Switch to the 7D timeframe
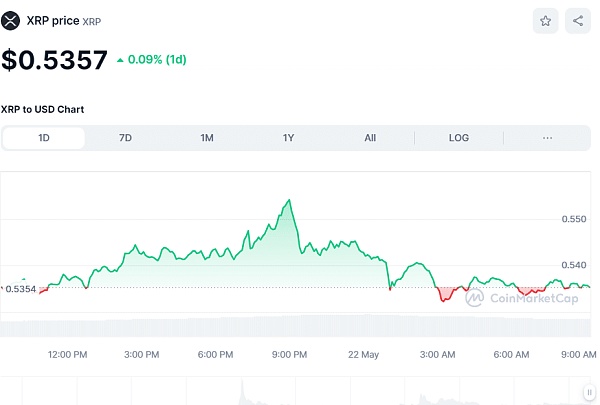This screenshot has width=600, height=405. click(x=125, y=138)
